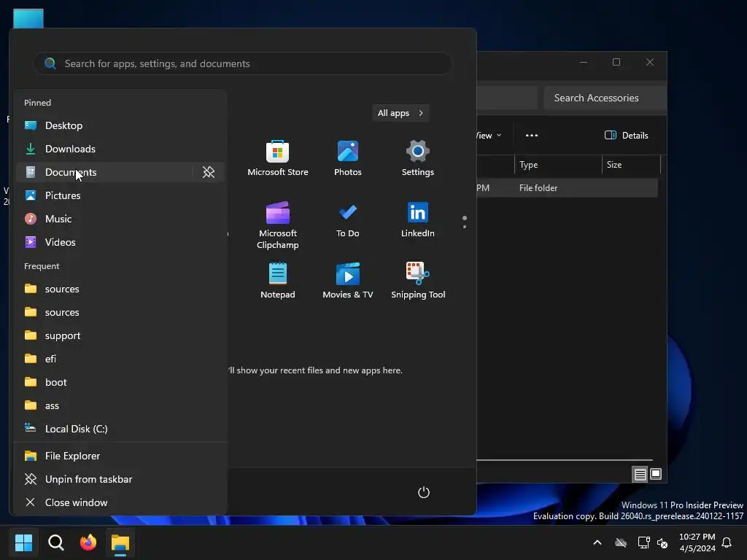This screenshot has width=747, height=560.
Task: Switch Explorer to large thumbnails view icon
Action: tap(656, 474)
